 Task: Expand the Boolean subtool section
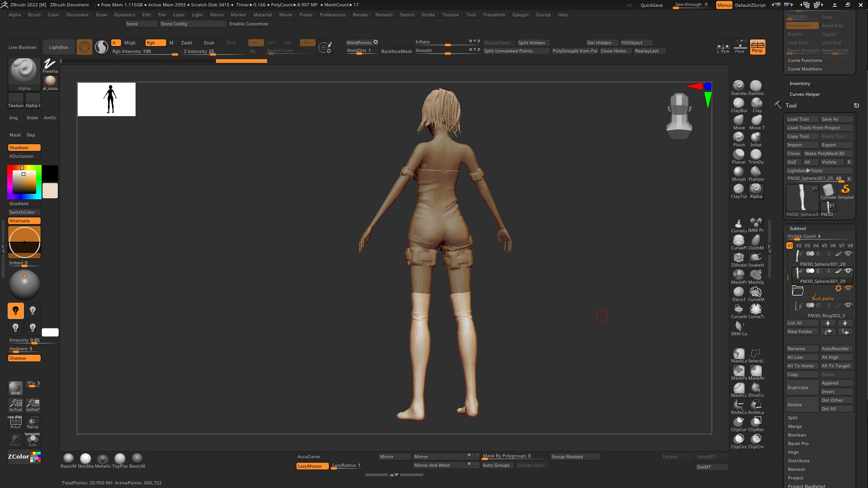797,435
